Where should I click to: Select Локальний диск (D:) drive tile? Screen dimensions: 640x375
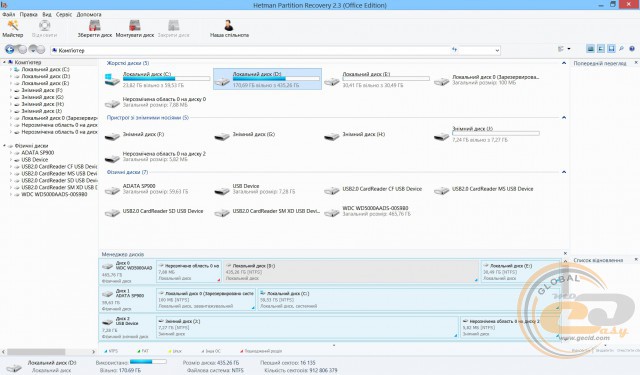267,79
